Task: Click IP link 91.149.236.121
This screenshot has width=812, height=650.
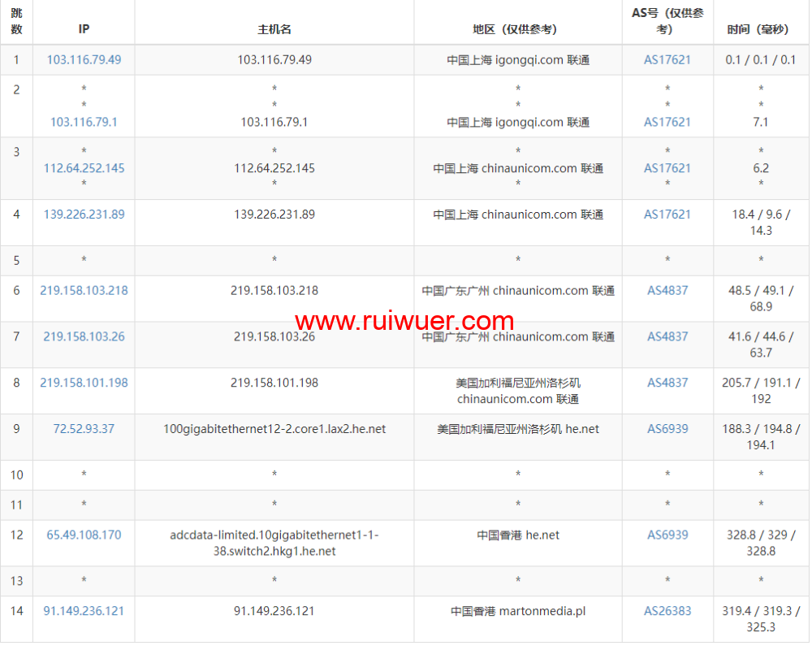Action: 84,611
